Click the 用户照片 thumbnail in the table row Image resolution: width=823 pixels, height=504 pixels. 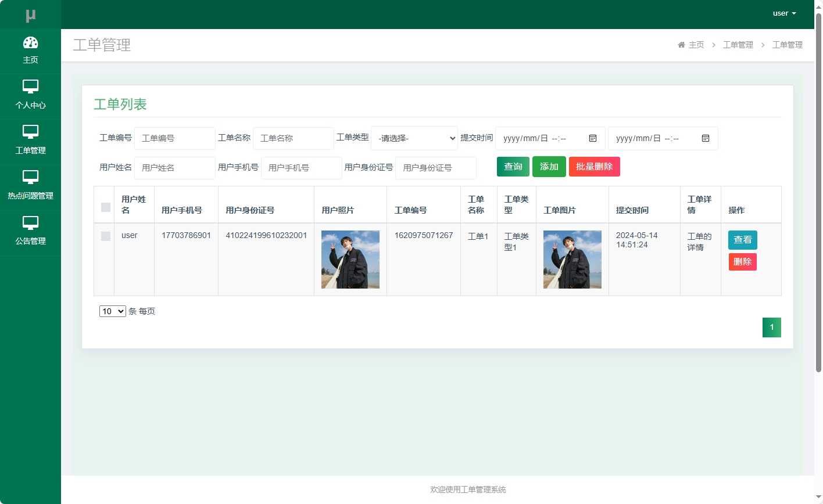tap(350, 259)
